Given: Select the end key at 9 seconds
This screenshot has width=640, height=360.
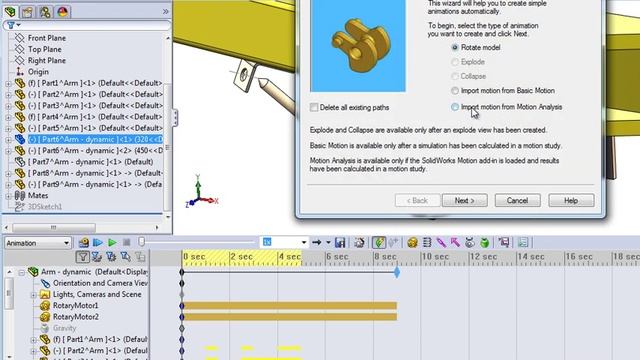Looking at the screenshot, I should click(397, 272).
